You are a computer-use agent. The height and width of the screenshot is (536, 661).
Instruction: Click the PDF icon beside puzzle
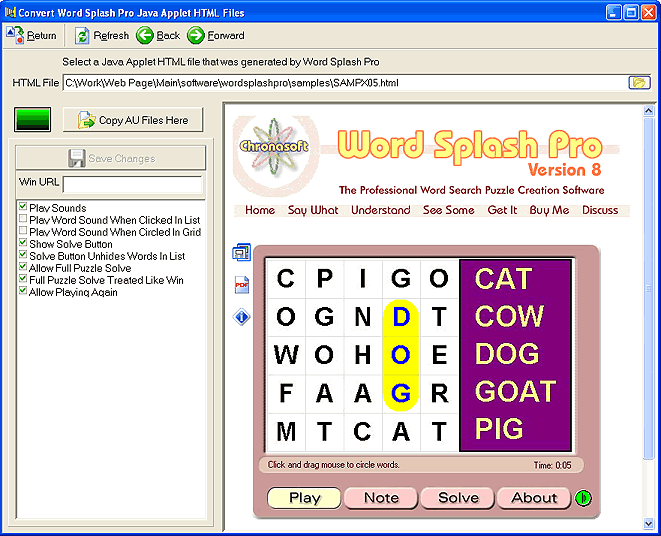click(x=241, y=285)
